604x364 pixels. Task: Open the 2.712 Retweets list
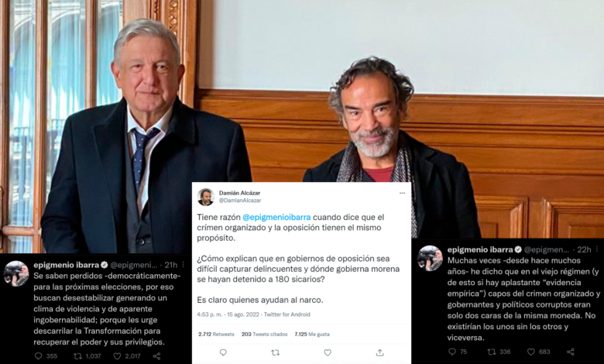pyautogui.click(x=216, y=335)
